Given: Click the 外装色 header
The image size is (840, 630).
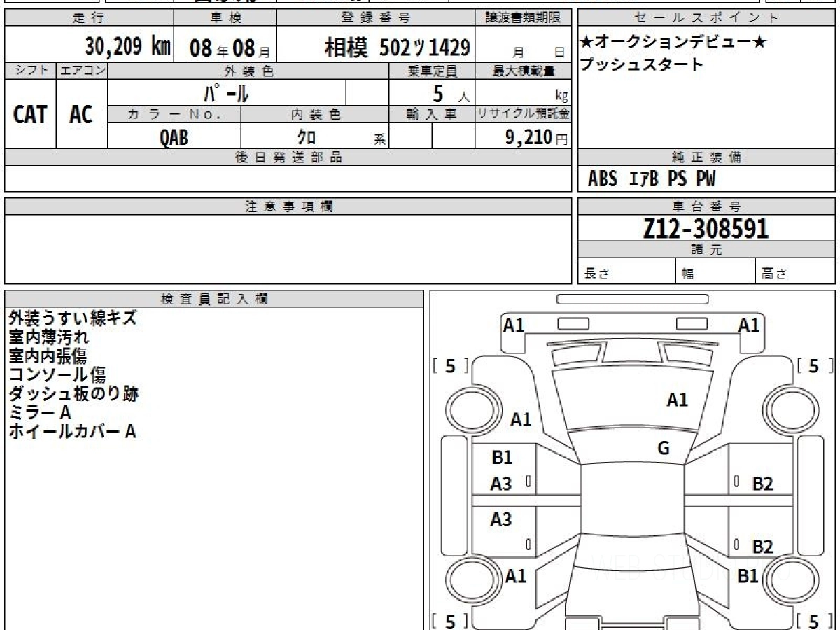Looking at the screenshot, I should [x=248, y=71].
